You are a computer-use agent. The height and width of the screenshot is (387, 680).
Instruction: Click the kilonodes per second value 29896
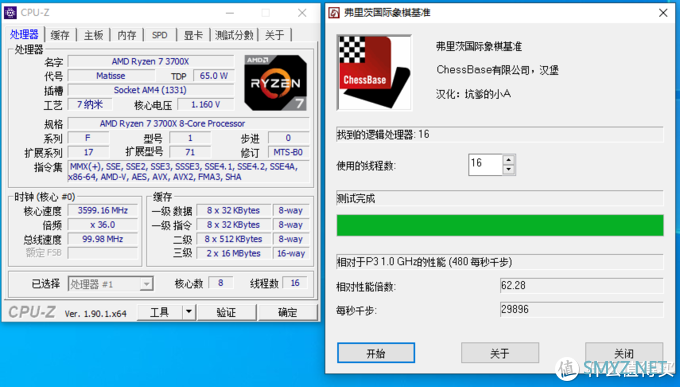click(x=582, y=309)
